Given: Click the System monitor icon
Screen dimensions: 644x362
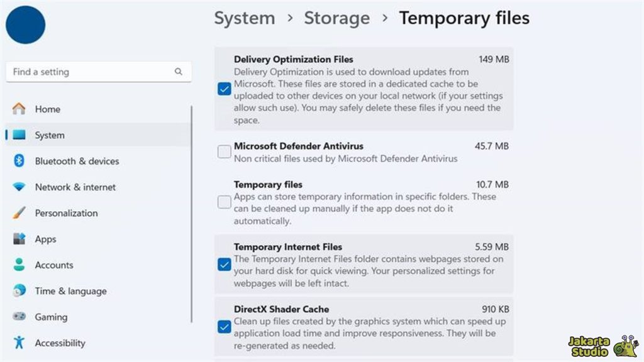Looking at the screenshot, I should coord(19,134).
